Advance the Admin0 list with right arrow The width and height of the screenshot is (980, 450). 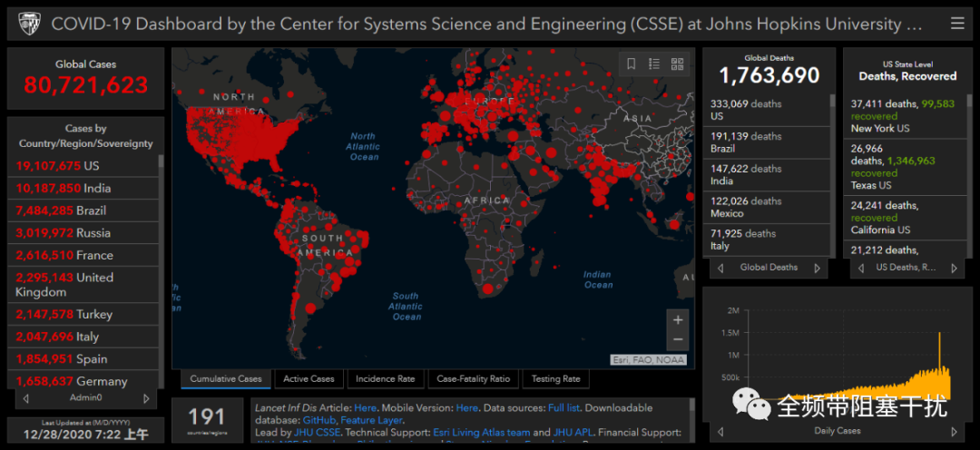tap(146, 398)
